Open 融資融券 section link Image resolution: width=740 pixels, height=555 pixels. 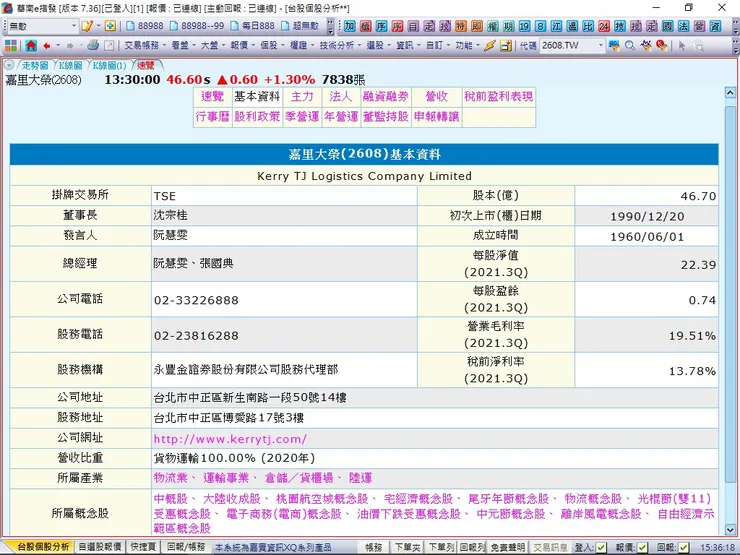pos(386,97)
